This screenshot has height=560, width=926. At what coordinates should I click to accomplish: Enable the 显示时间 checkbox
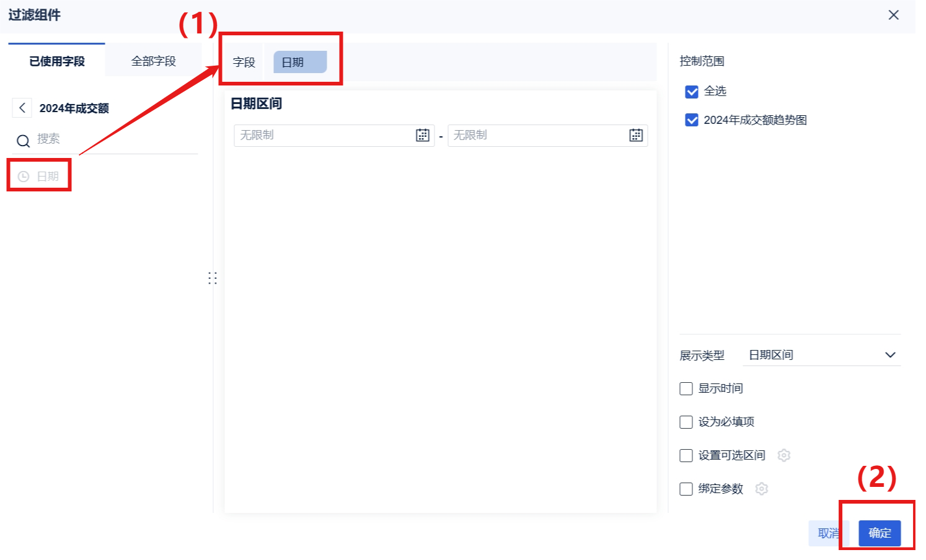tap(686, 388)
